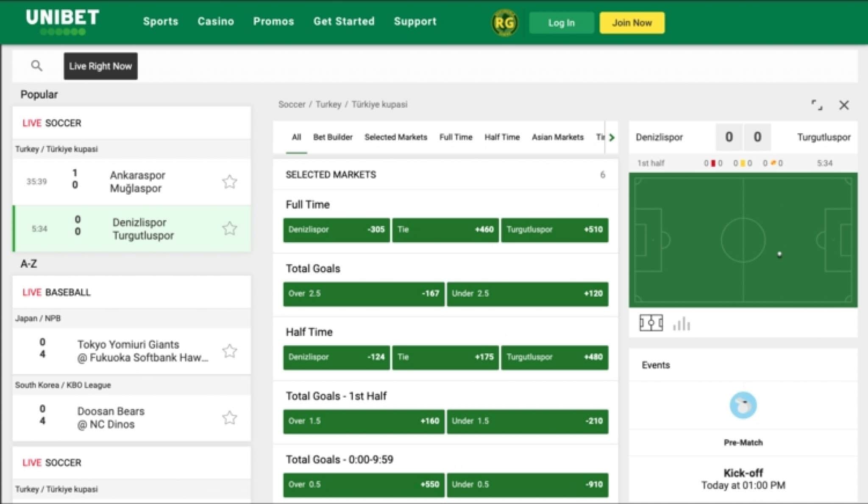Click the Japan / NPB league label
This screenshot has height=504, width=868.
click(x=38, y=318)
